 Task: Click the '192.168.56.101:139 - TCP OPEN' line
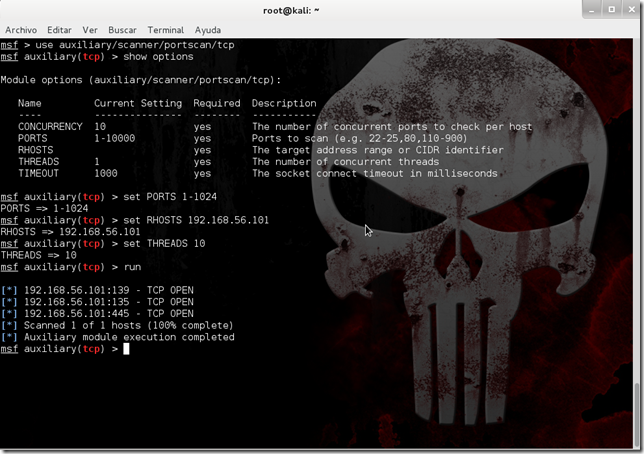[97, 290]
